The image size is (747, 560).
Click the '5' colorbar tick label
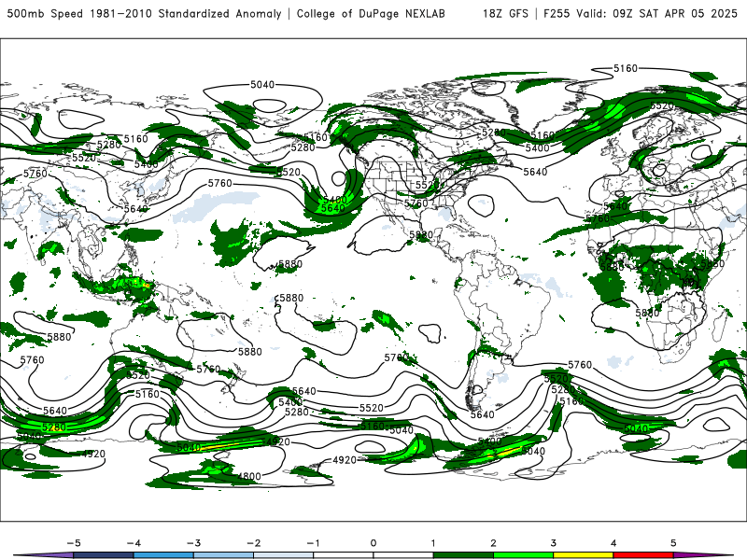pos(673,543)
